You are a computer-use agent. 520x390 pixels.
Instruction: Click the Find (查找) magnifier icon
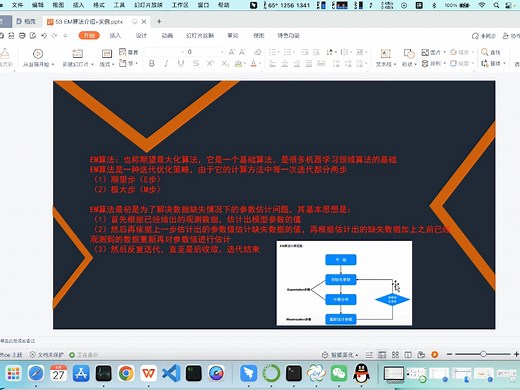[485, 52]
